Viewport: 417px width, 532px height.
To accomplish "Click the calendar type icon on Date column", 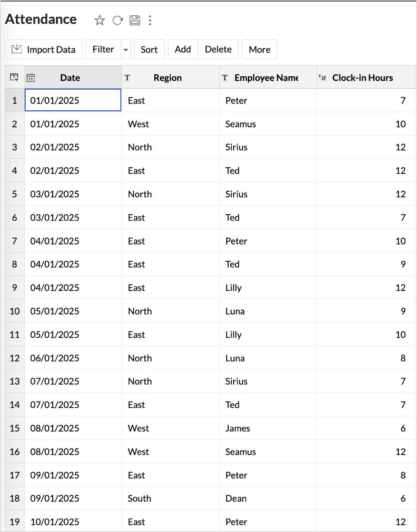I will click(x=31, y=78).
